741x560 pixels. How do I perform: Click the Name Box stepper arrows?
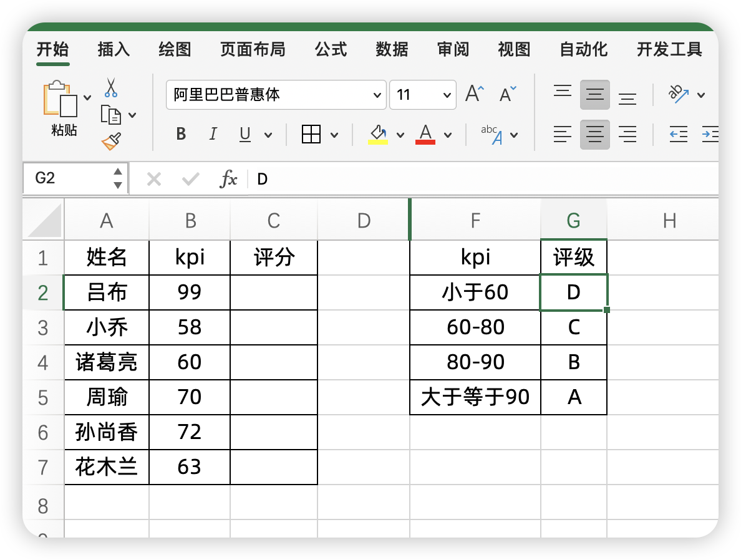[x=118, y=178]
